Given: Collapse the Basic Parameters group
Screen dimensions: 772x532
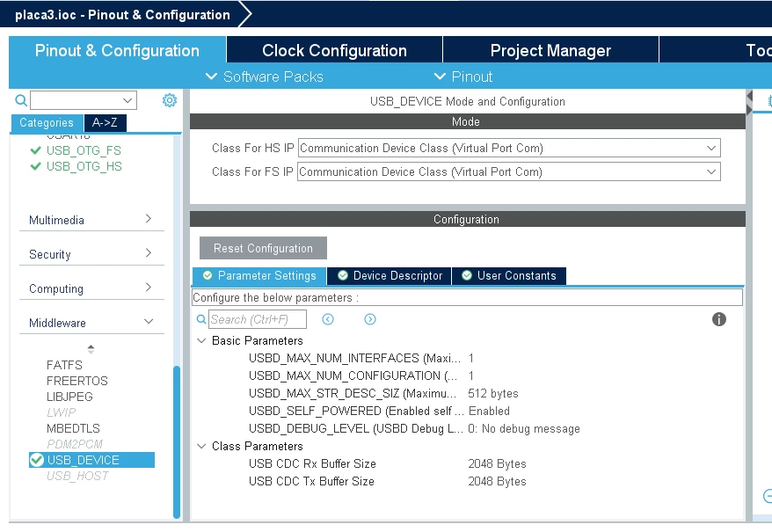Looking at the screenshot, I should [x=201, y=341].
